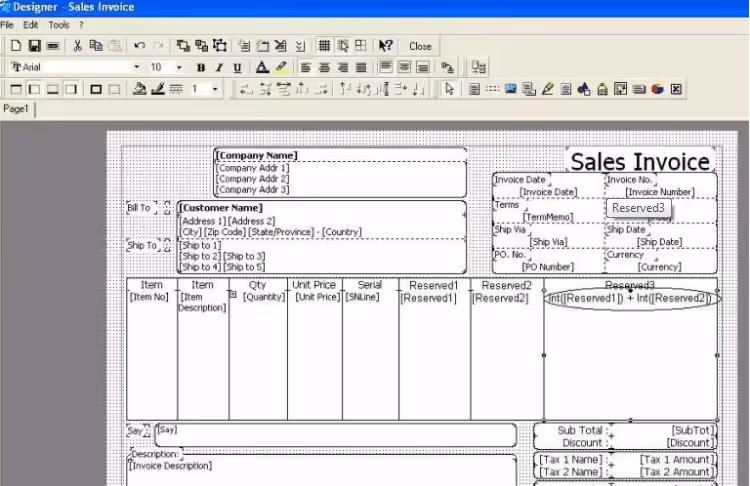Screen dimensions: 750x486
Task: Toggle the grid display icon
Action: pyautogui.click(x=324, y=46)
